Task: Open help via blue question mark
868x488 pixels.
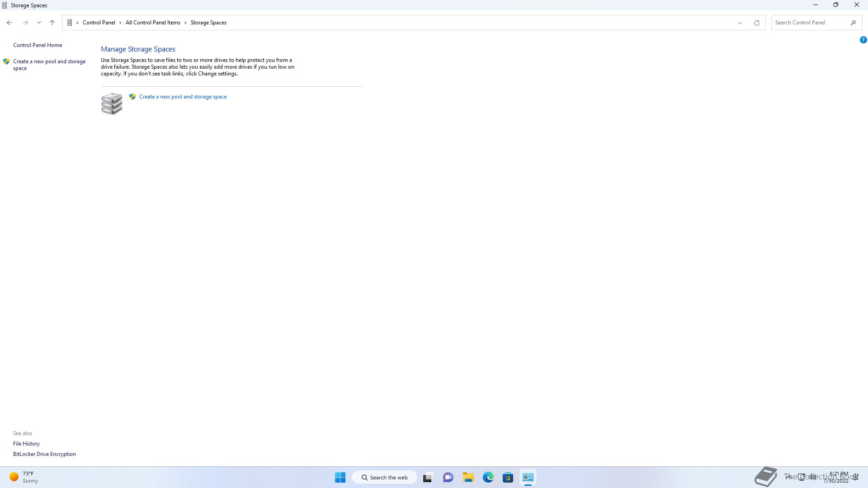Action: coord(863,40)
